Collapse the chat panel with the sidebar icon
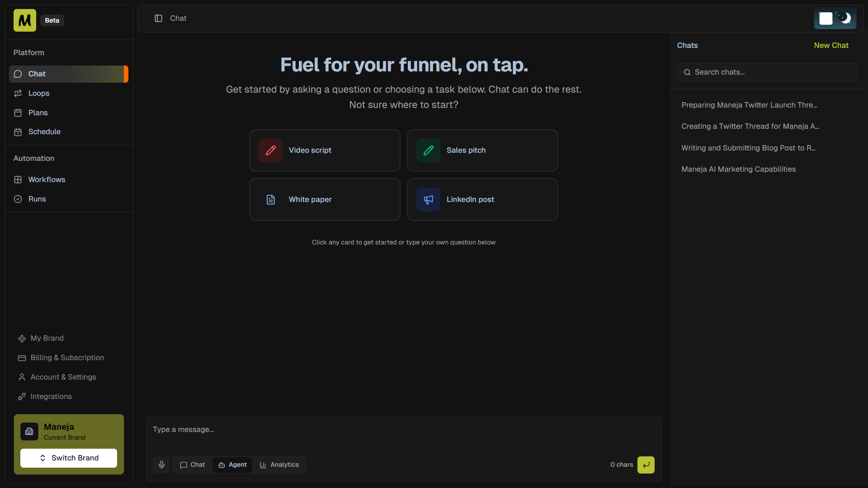868x488 pixels. [x=158, y=18]
